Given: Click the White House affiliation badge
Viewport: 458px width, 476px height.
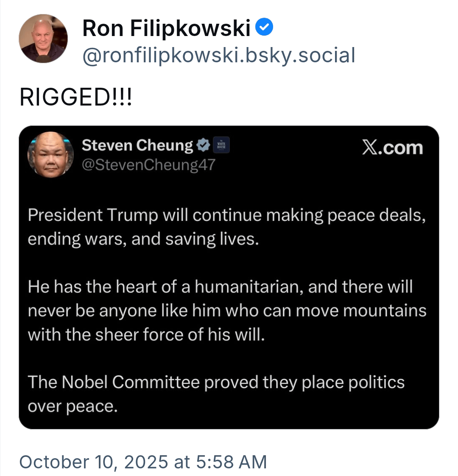Looking at the screenshot, I should point(221,145).
